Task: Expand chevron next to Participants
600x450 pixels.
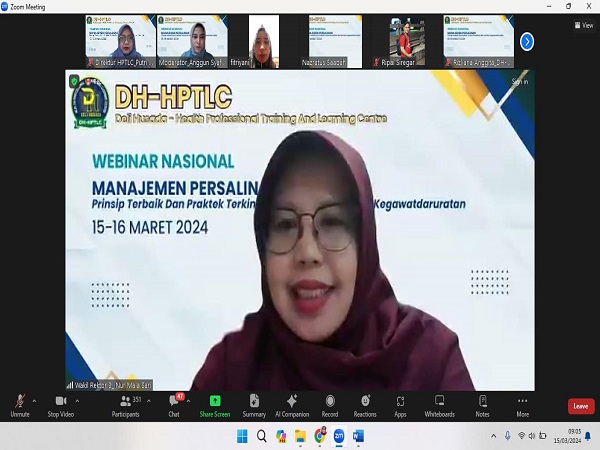Action: click(149, 401)
